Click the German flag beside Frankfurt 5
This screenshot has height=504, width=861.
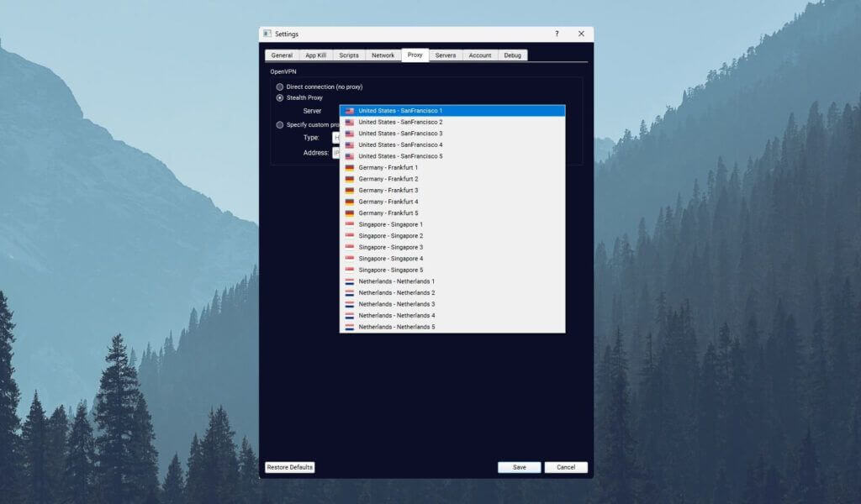[x=349, y=213]
